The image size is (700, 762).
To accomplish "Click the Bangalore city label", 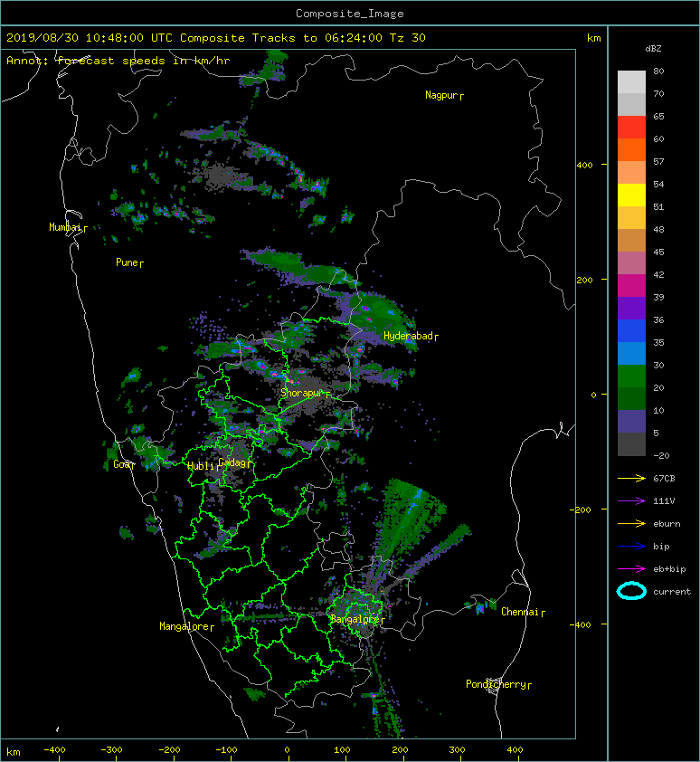I will [357, 619].
